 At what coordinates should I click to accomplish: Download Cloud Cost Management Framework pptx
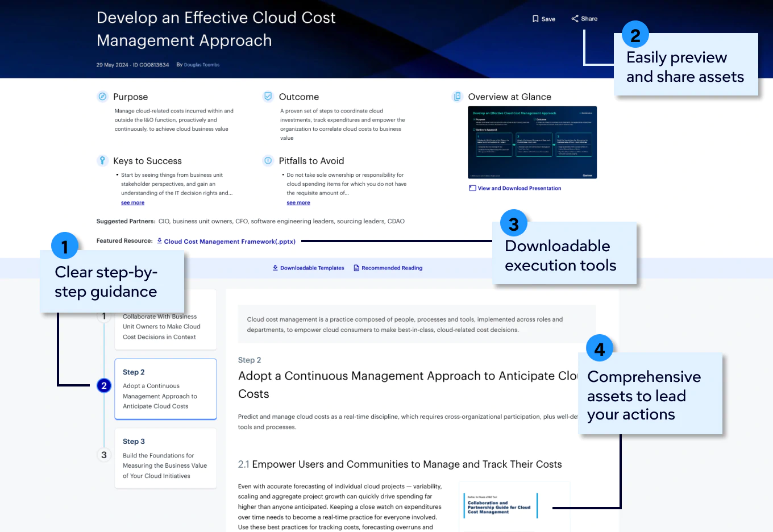[229, 242]
